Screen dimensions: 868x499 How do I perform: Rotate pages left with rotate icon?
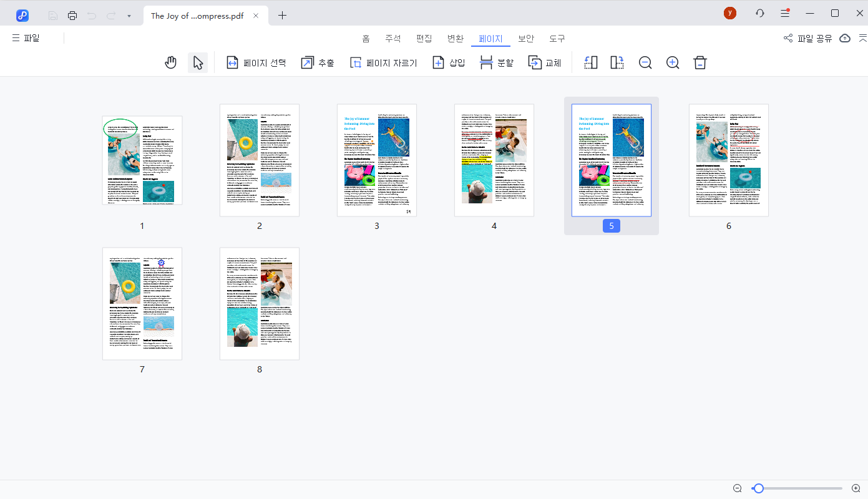coord(590,62)
